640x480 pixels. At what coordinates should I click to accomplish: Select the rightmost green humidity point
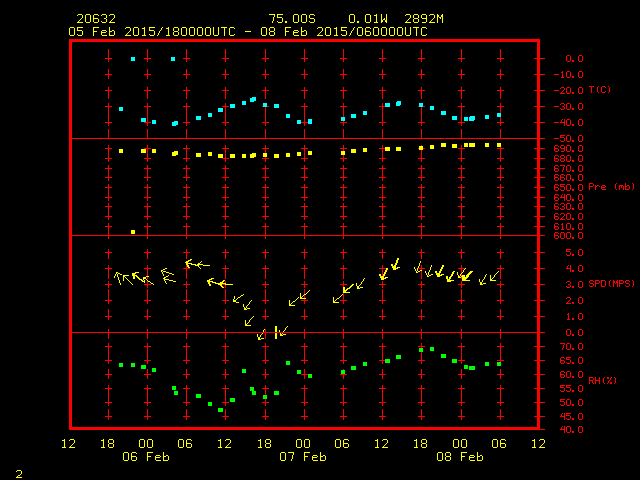point(499,364)
